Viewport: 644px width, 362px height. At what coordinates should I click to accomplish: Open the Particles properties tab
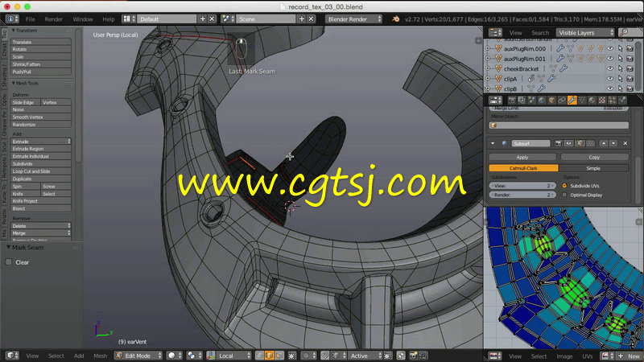click(x=612, y=100)
